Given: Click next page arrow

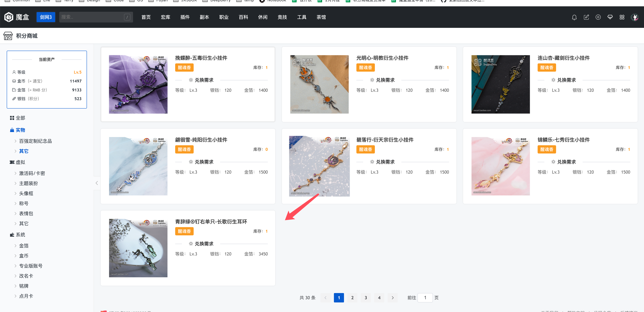Looking at the screenshot, I should click(393, 298).
